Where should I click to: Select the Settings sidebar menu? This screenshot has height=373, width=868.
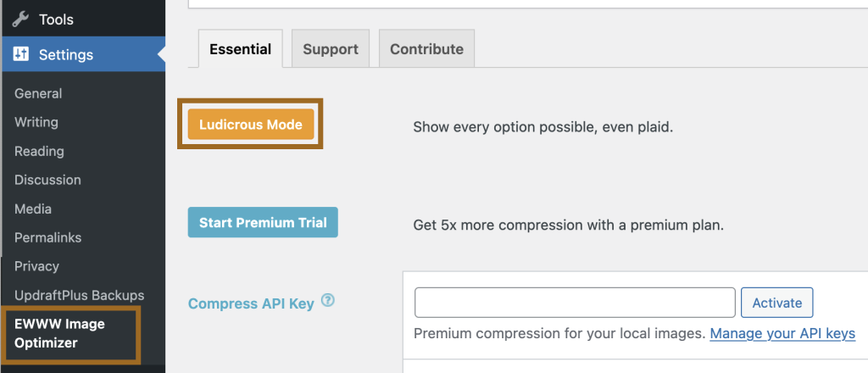(66, 55)
